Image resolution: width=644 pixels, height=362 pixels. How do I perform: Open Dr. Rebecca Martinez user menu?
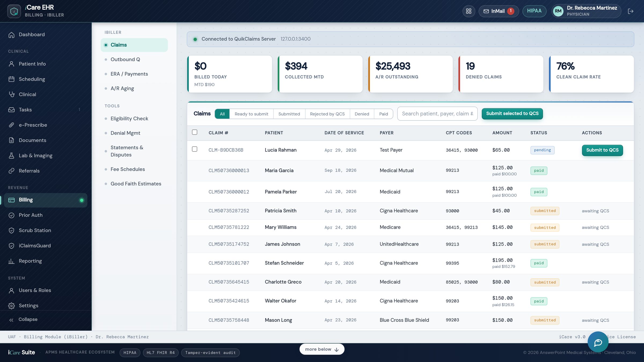pos(586,11)
